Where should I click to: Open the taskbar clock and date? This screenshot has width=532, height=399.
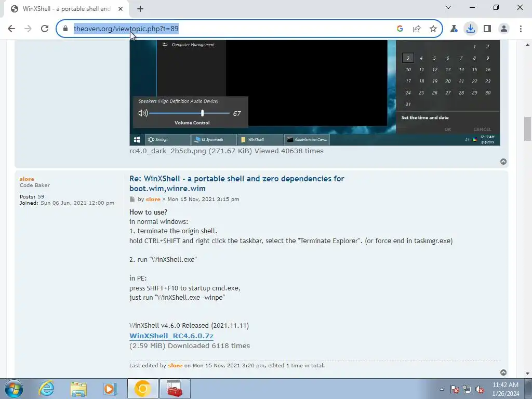(x=506, y=389)
